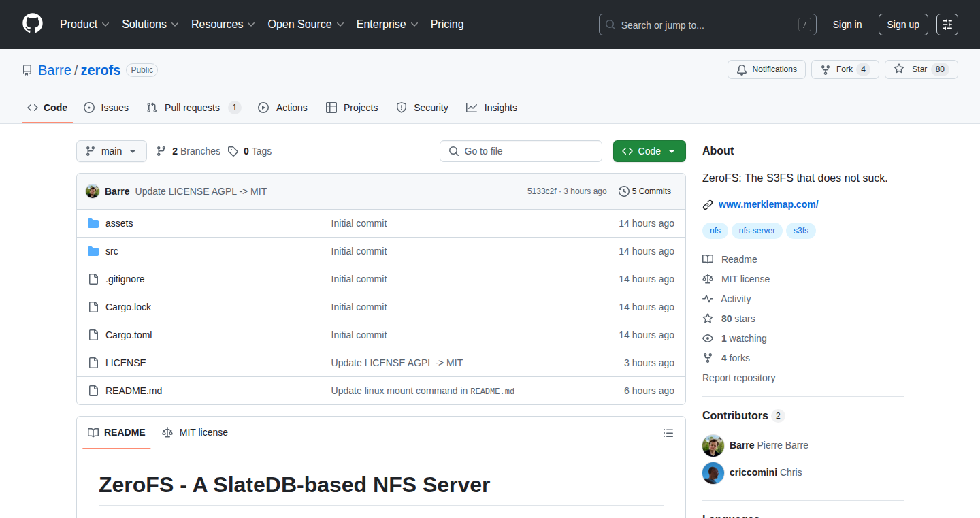Click the star icon beside 80 stars
The image size is (980, 518).
tap(708, 319)
